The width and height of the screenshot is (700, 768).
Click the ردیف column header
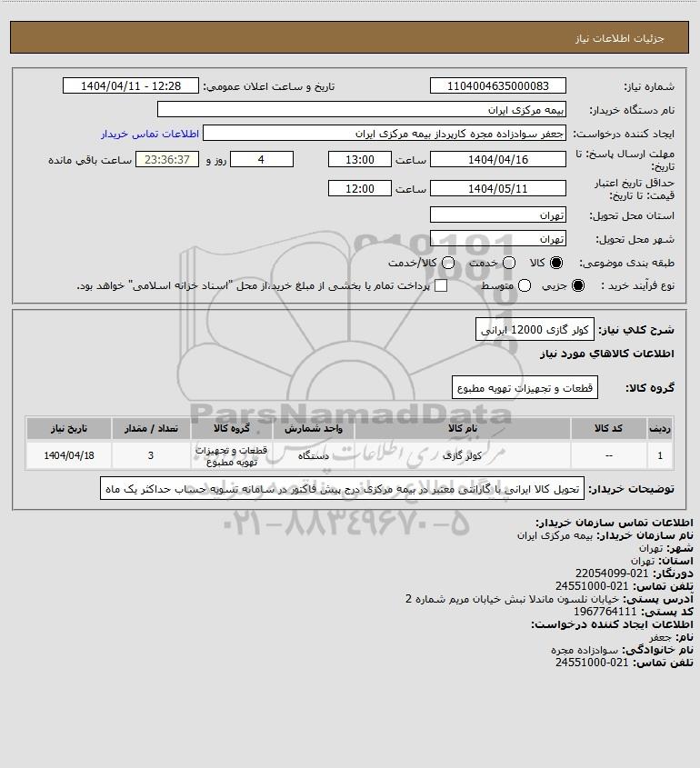tap(660, 428)
